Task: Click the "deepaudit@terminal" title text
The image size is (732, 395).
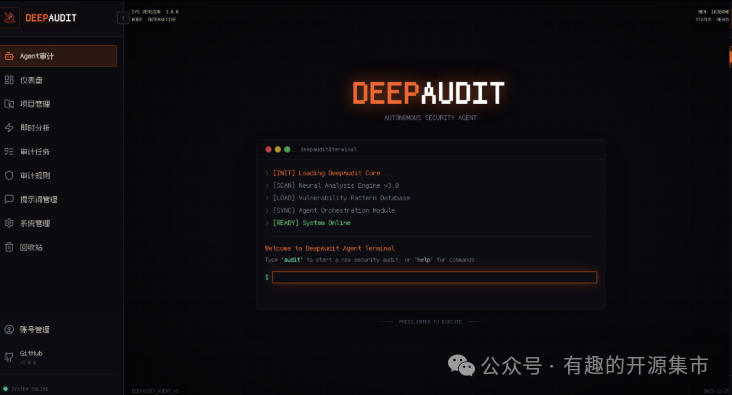Action: pyautogui.click(x=328, y=149)
